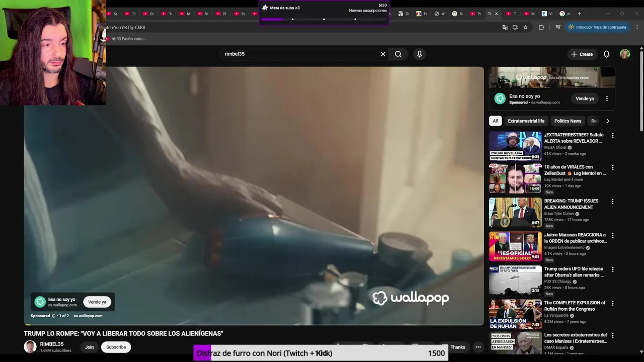This screenshot has width=644, height=362.
Task: Click the install app icon in address bar
Action: click(515, 27)
